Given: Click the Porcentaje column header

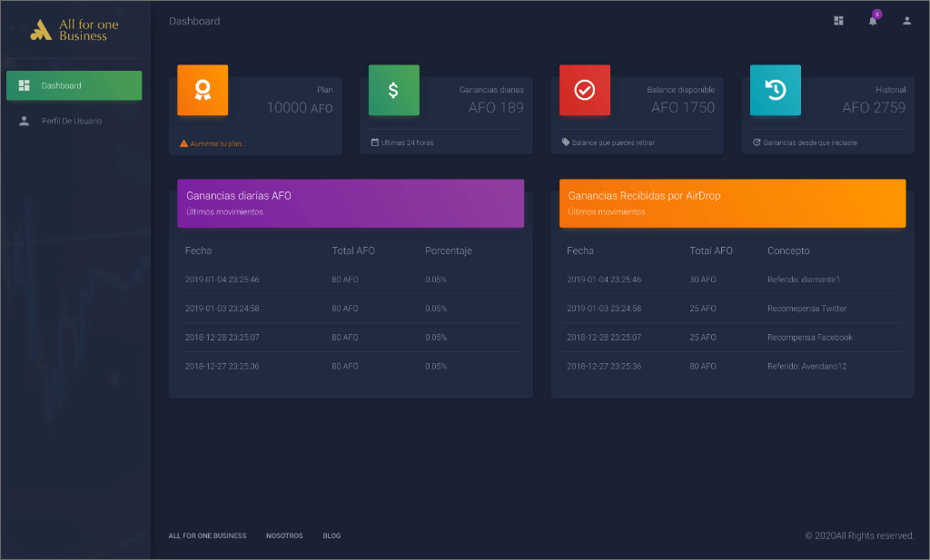Looking at the screenshot, I should click(x=448, y=251).
